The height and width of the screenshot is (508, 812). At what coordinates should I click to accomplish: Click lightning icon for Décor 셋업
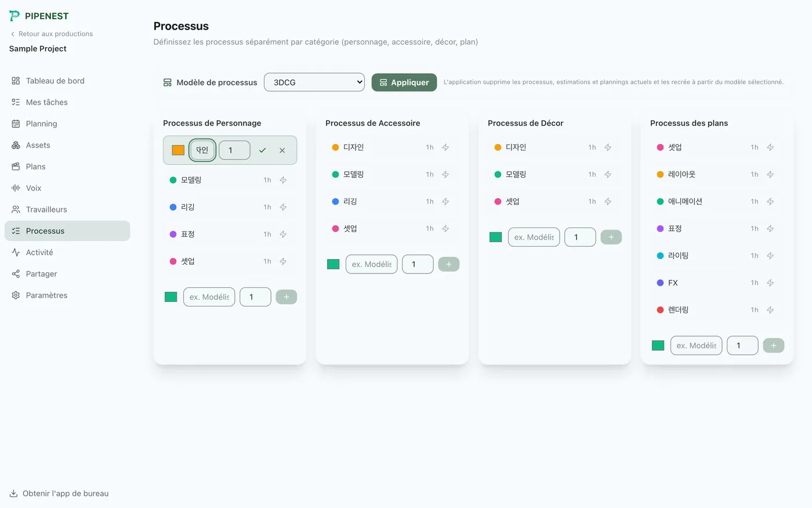pos(608,201)
